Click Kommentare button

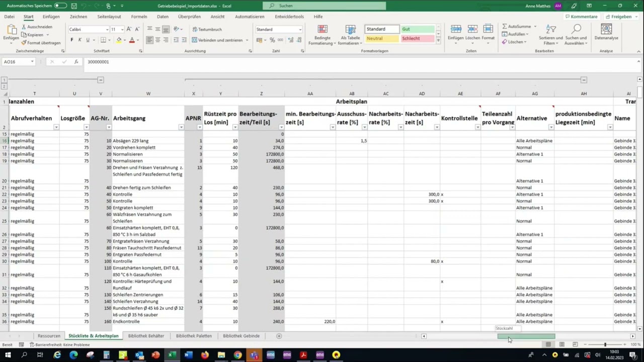(581, 17)
